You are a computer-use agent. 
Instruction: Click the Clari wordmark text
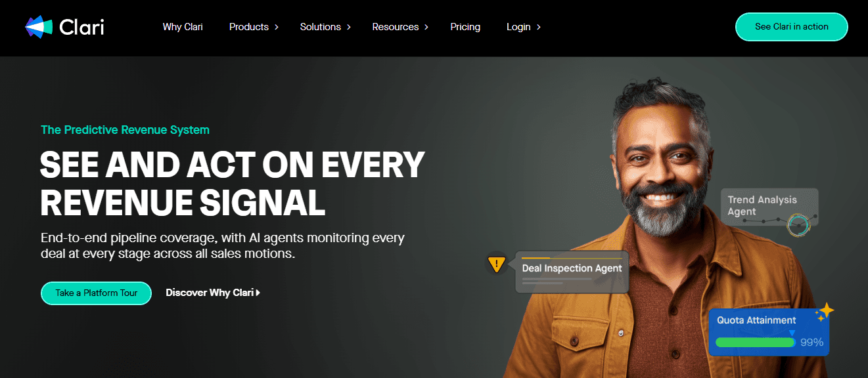(x=81, y=27)
